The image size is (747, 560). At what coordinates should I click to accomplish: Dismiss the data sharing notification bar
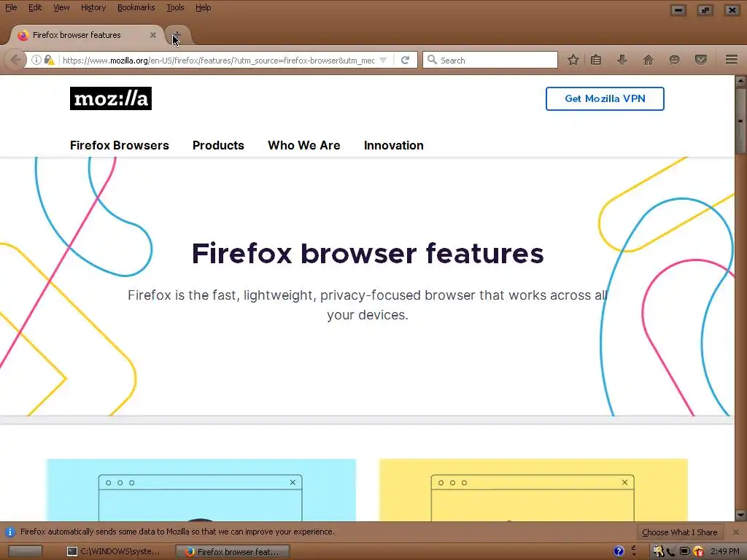736,532
